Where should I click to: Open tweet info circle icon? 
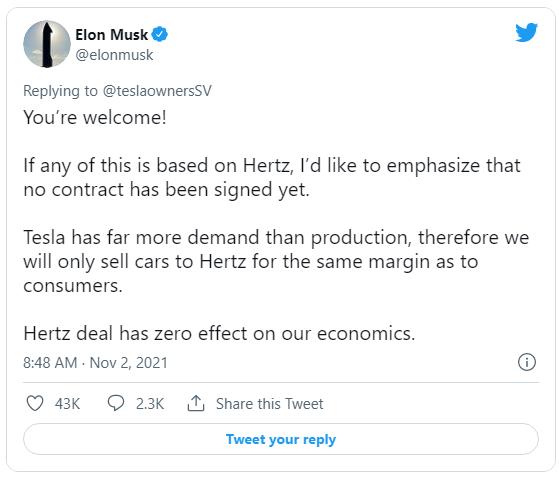coord(527,362)
